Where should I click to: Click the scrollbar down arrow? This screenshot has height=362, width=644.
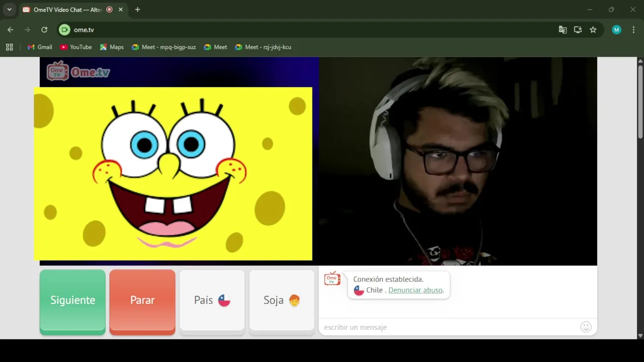tap(640, 335)
